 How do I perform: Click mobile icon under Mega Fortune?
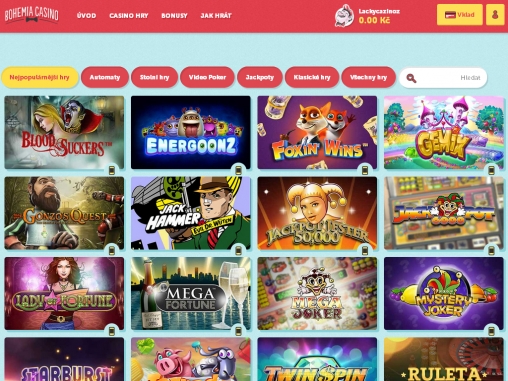tap(238, 331)
